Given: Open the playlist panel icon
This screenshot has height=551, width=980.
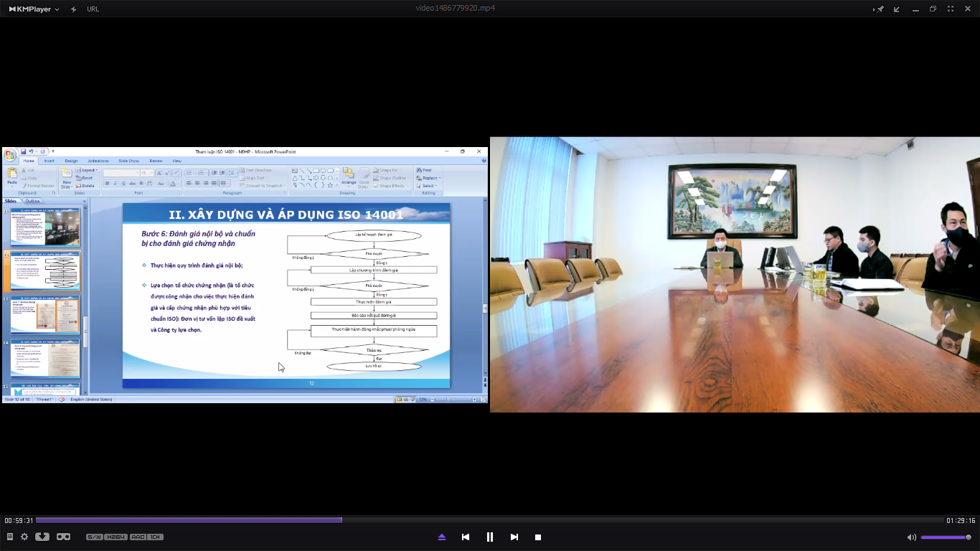Looking at the screenshot, I should [x=10, y=537].
